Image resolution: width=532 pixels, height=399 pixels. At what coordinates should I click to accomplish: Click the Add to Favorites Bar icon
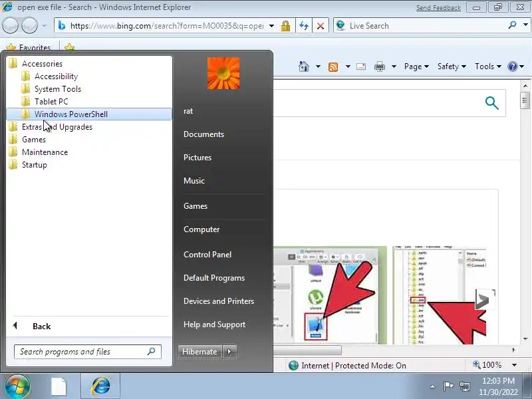tap(70, 47)
